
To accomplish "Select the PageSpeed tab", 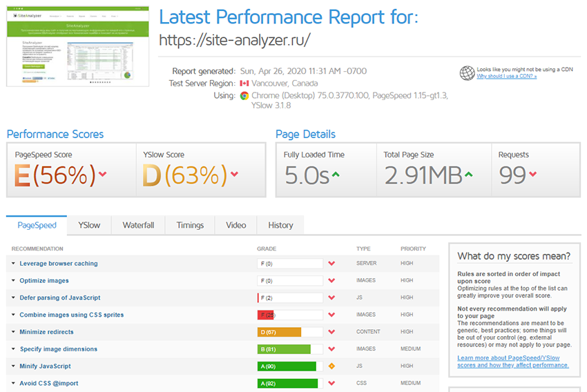I will [37, 225].
